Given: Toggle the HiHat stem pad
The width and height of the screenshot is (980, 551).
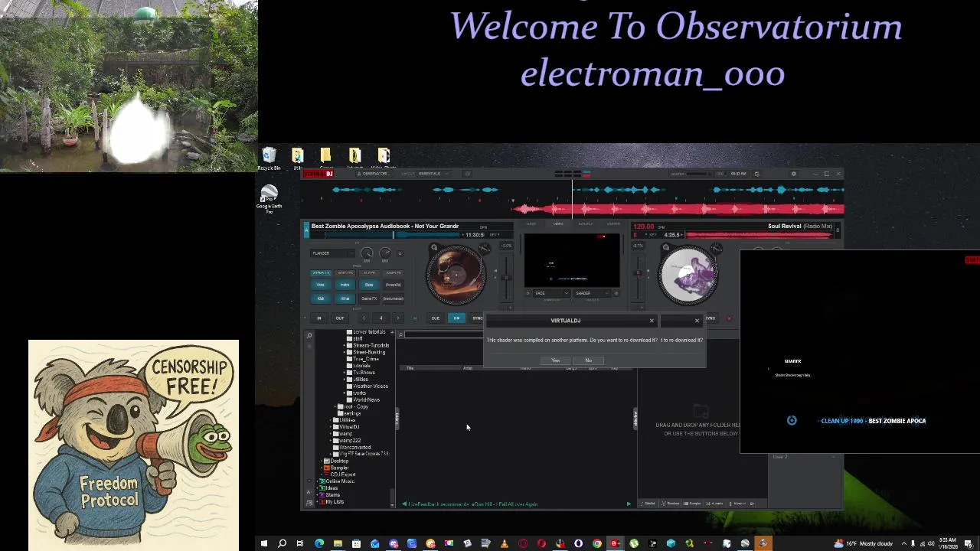Looking at the screenshot, I should coord(345,298).
